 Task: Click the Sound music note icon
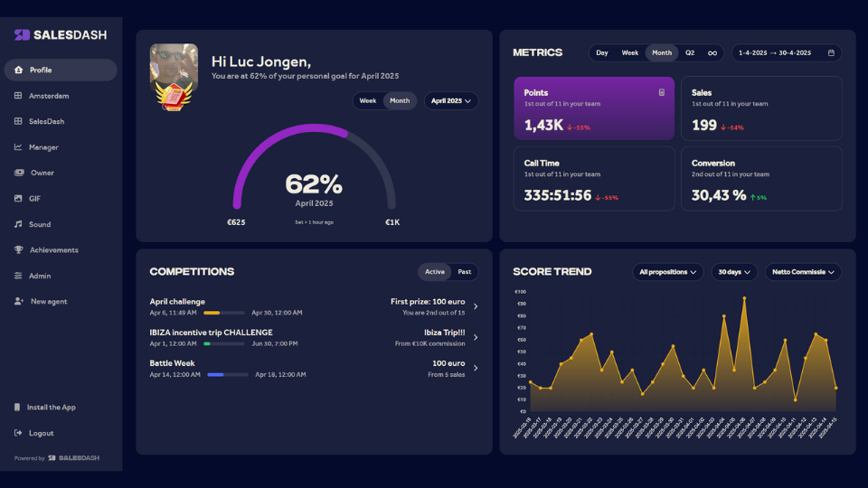(x=18, y=224)
